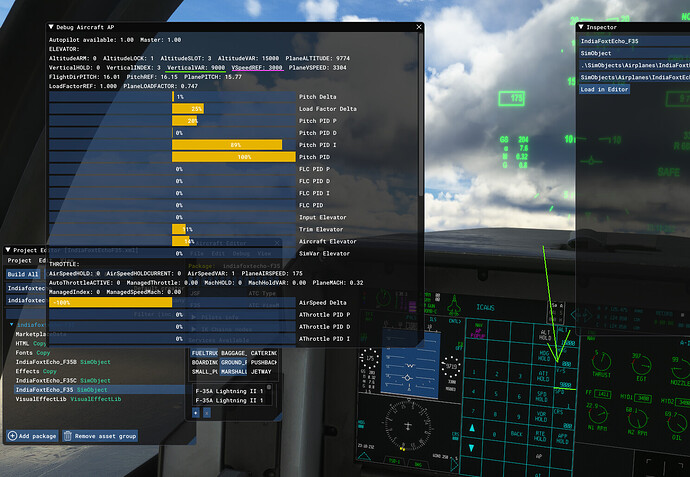Viewport: 690px width, 477px height.
Task: Close the Debug Aircraft AP window
Action: (x=418, y=27)
